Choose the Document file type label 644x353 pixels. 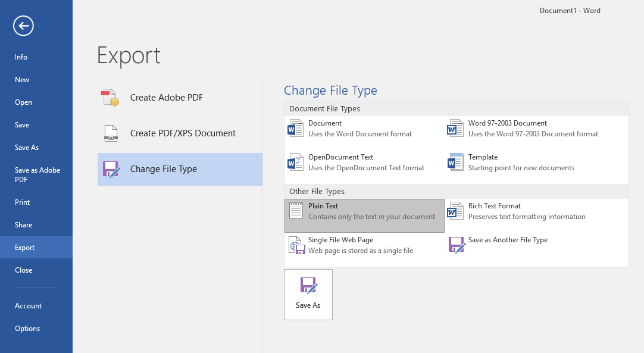pos(325,123)
